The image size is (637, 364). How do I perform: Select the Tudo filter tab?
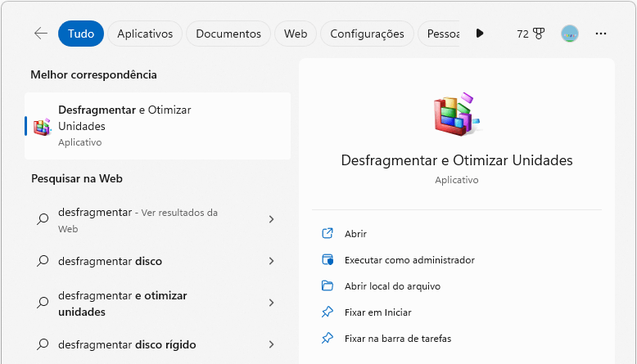(81, 34)
